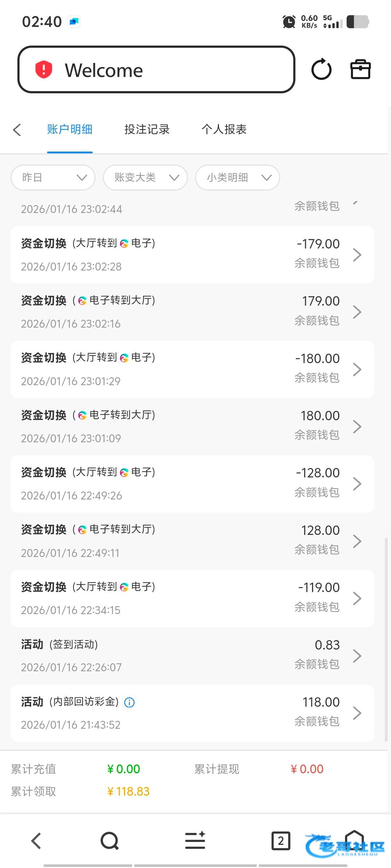This screenshot has width=391, height=868.
Task: Expand the 昨日 date filter dropdown
Action: [x=53, y=178]
